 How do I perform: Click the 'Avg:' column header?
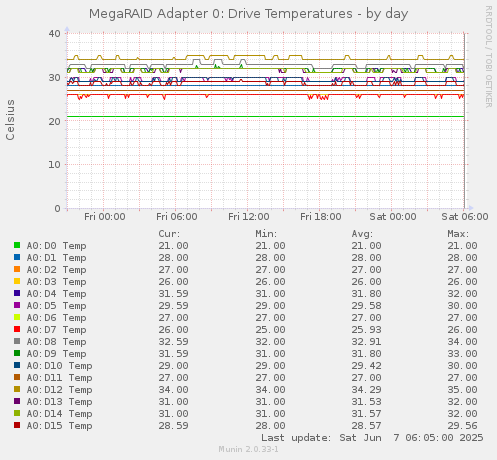click(362, 234)
